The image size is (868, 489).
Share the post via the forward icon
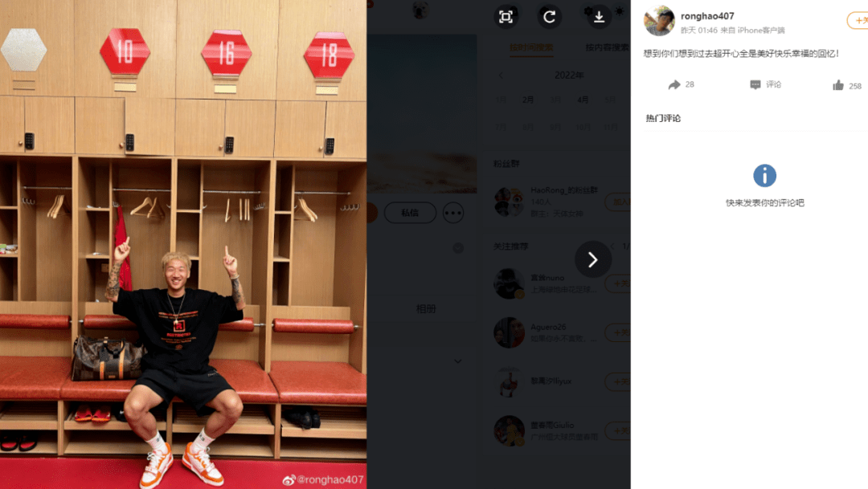click(674, 84)
